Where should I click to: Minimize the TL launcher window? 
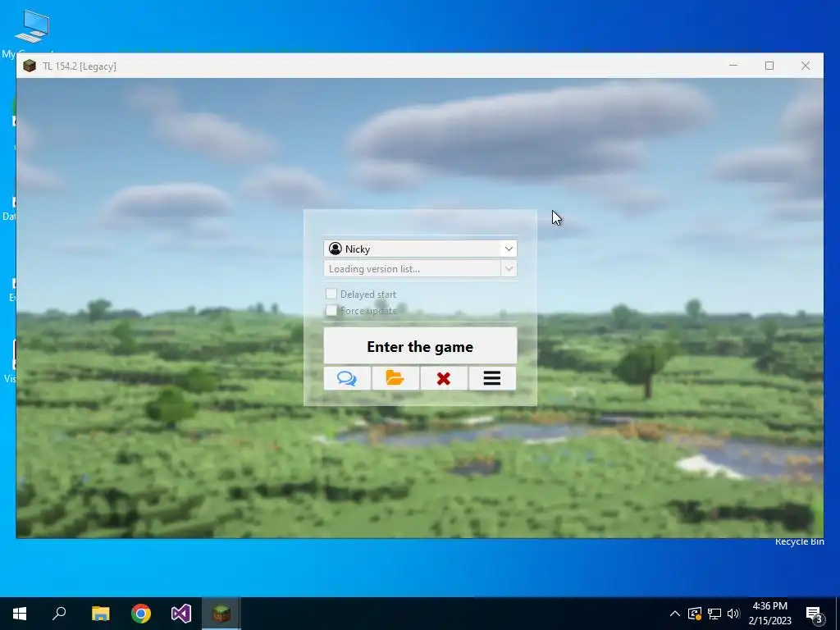[x=733, y=66]
